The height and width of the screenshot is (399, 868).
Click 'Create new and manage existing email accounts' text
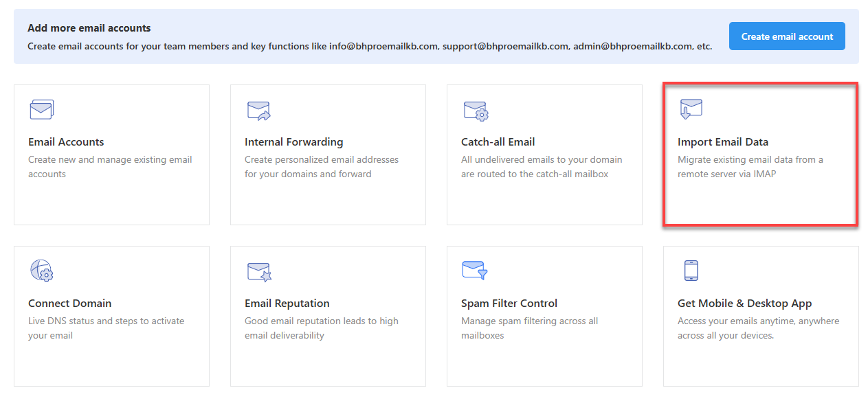click(110, 167)
